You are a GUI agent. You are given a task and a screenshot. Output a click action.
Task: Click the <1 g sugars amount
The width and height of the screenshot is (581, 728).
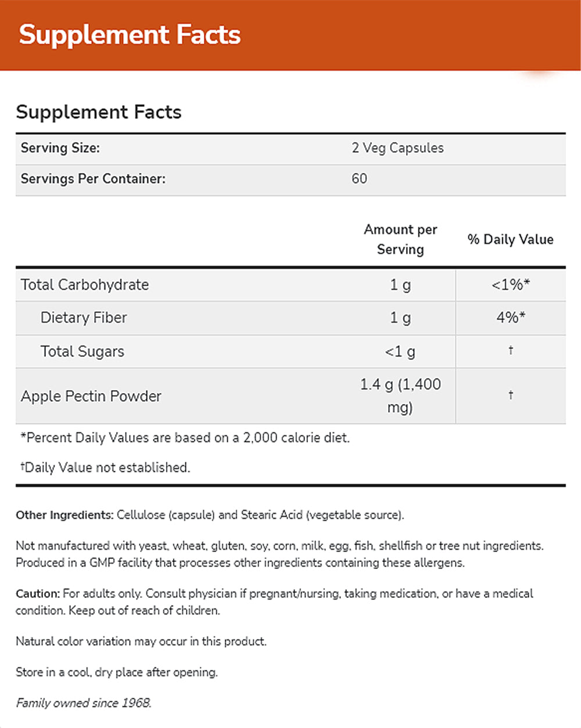tap(400, 351)
